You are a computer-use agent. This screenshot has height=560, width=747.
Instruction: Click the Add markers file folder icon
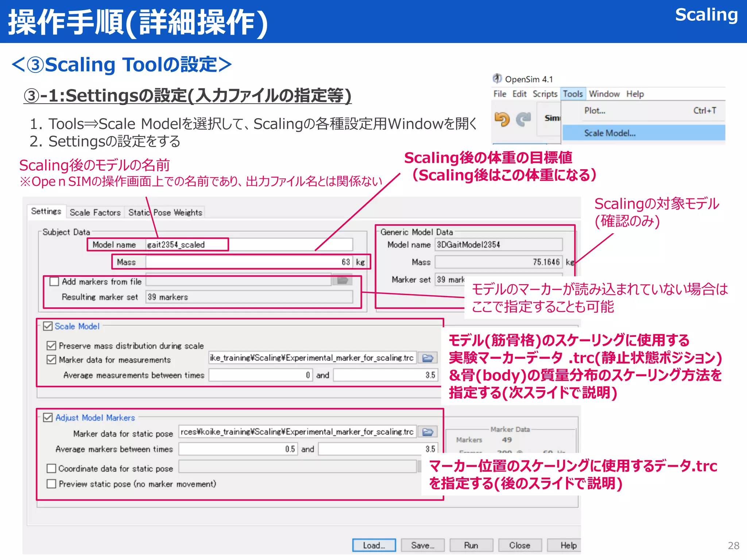coord(342,280)
